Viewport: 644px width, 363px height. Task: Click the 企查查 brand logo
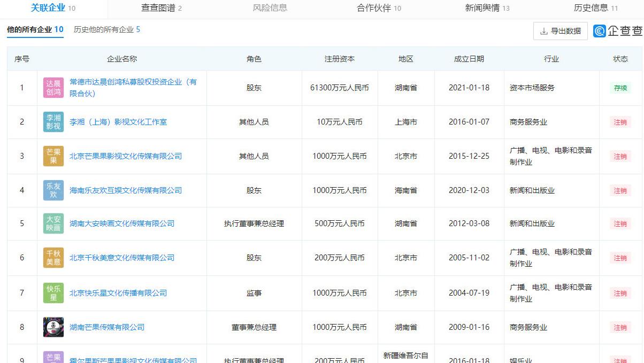[617, 31]
